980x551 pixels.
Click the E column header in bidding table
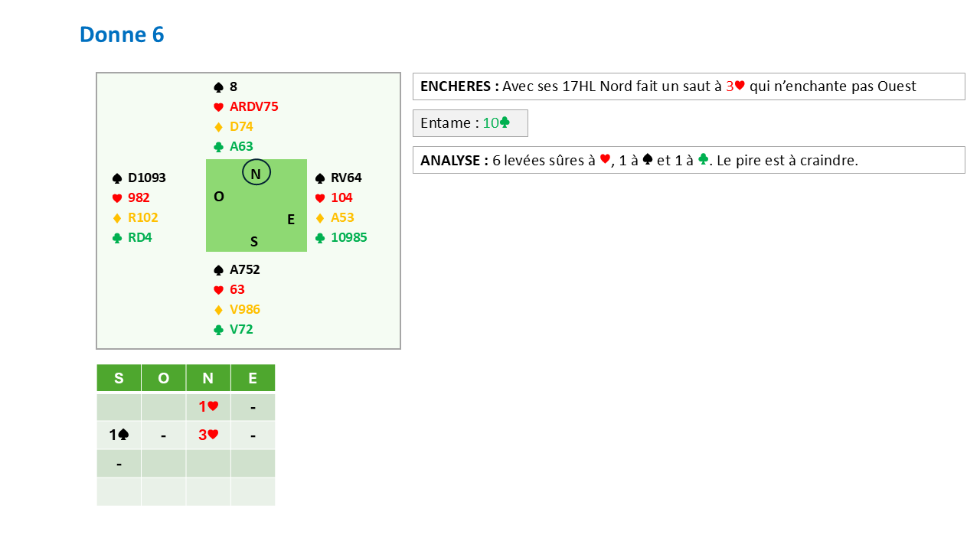(x=253, y=378)
